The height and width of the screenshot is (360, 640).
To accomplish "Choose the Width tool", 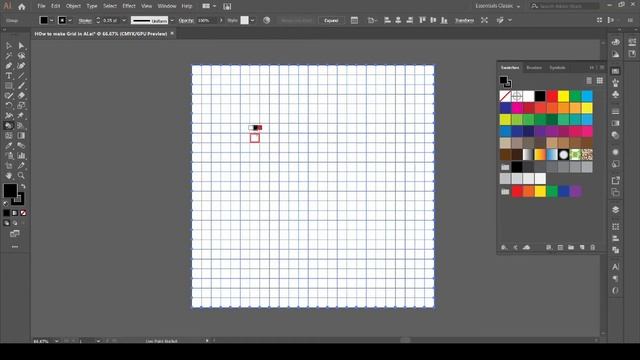I will pyautogui.click(x=9, y=116).
